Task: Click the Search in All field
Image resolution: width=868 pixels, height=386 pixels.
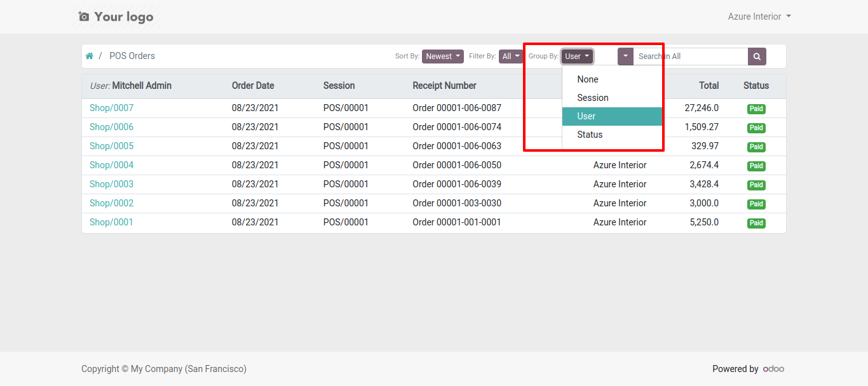Action: (x=691, y=57)
